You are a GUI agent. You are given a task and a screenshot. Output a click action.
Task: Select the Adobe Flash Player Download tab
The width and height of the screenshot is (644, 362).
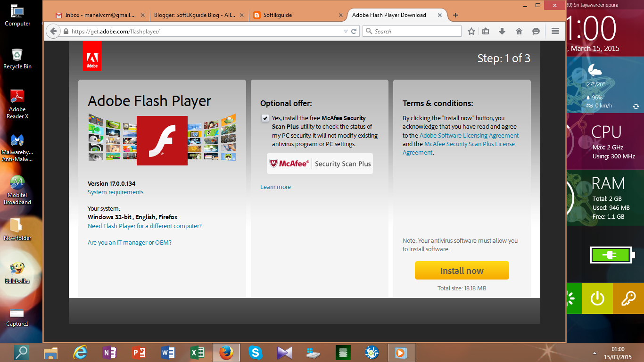(389, 15)
